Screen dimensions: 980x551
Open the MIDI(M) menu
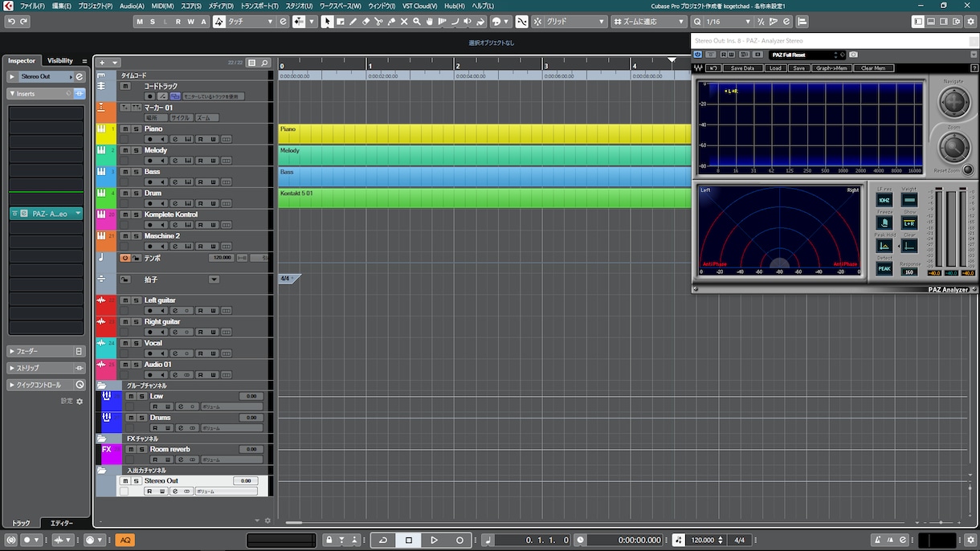[x=163, y=6]
